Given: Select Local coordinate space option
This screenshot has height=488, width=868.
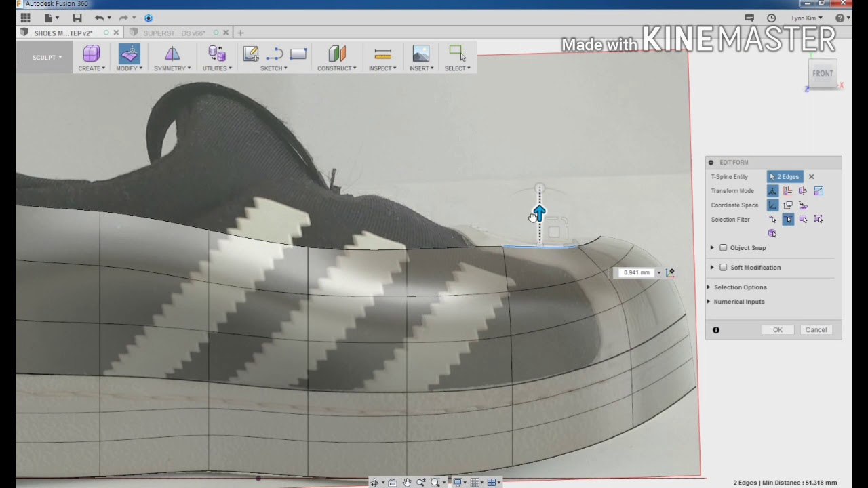Looking at the screenshot, I should pyautogui.click(x=803, y=205).
